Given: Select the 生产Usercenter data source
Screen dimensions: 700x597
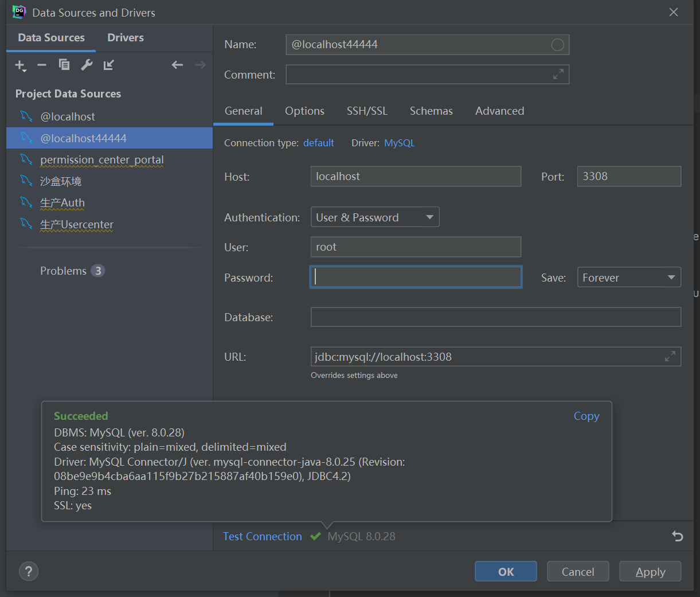Looking at the screenshot, I should (x=110, y=224).
